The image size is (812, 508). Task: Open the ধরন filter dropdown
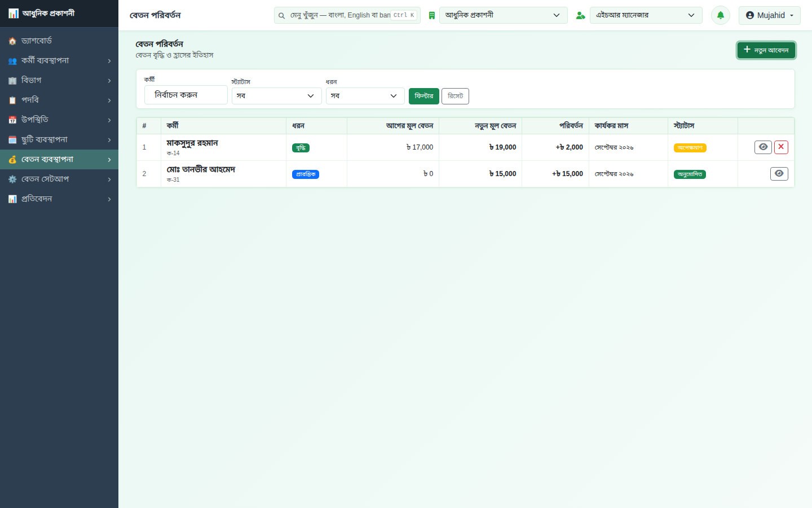pyautogui.click(x=365, y=96)
